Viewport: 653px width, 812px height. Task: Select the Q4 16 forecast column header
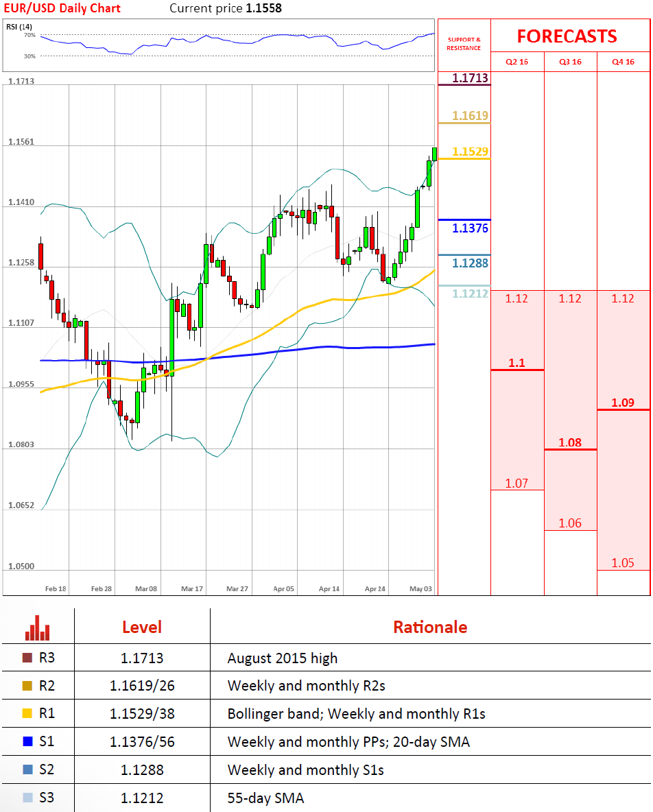coord(623,62)
